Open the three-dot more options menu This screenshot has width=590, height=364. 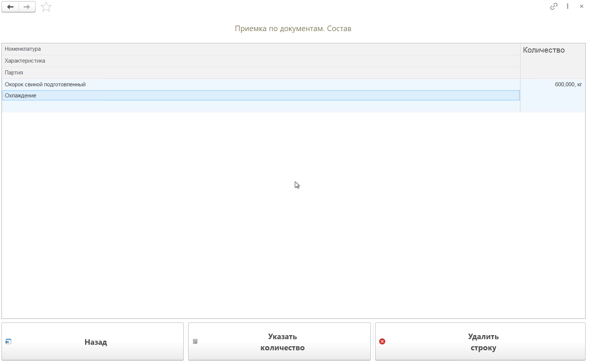click(x=567, y=6)
